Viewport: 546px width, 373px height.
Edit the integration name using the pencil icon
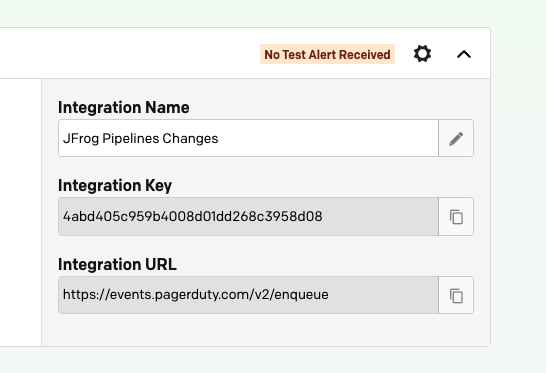[x=456, y=138]
